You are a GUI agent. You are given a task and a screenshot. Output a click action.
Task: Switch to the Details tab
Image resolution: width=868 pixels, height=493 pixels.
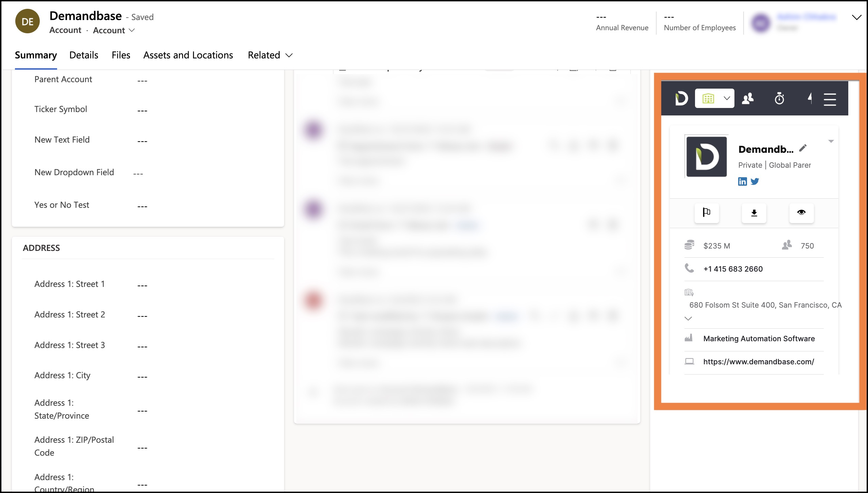tap(84, 55)
